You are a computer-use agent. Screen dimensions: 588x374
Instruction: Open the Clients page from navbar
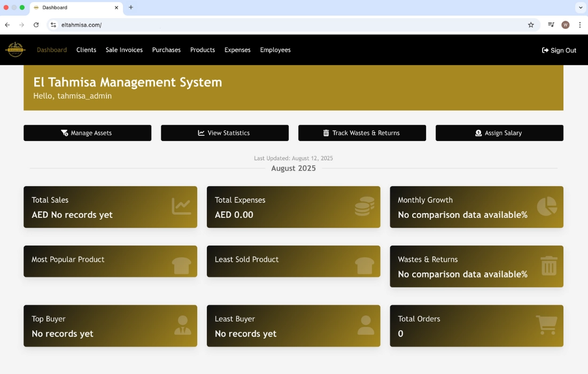pyautogui.click(x=86, y=50)
